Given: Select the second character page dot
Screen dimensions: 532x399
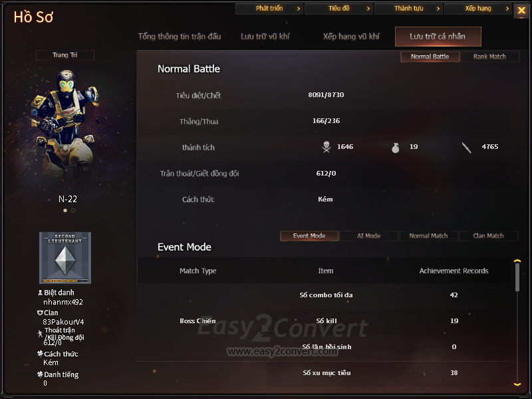Looking at the screenshot, I should (x=73, y=210).
